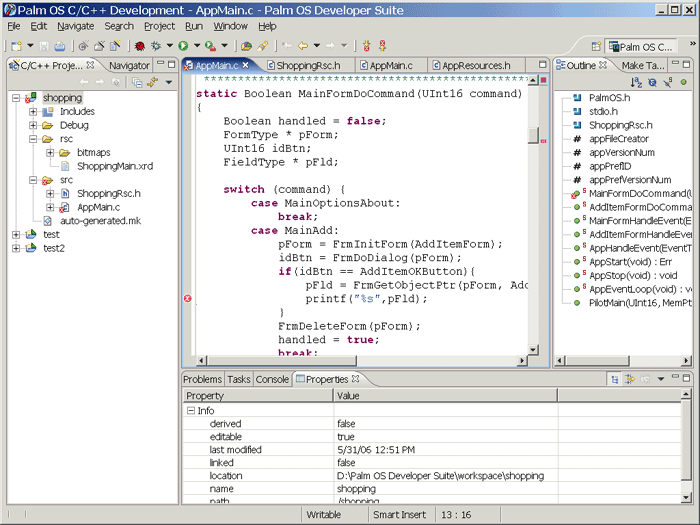The height and width of the screenshot is (525, 700).
Task: Click the first build icon in toolbar
Action: pos(83,46)
